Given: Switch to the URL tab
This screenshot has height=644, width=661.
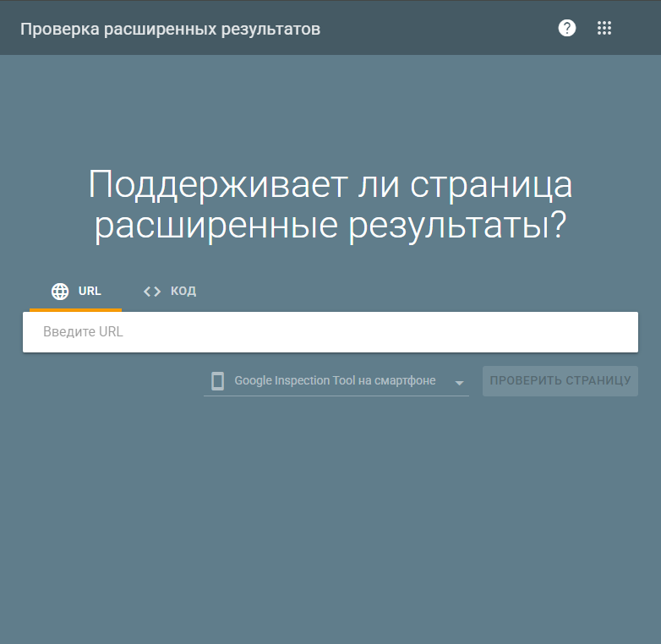Looking at the screenshot, I should [x=76, y=292].
